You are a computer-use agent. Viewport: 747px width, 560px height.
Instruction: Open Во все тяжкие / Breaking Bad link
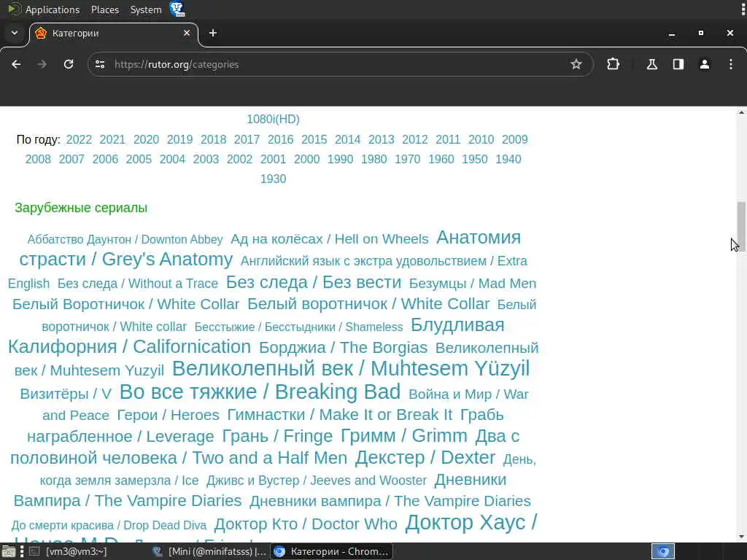point(260,392)
